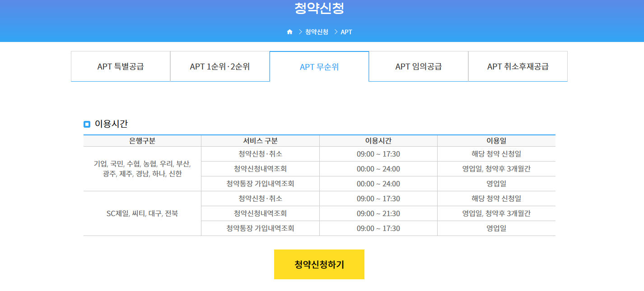Select the first 청약신청·취소 service row
The image size is (644, 291).
(x=261, y=153)
